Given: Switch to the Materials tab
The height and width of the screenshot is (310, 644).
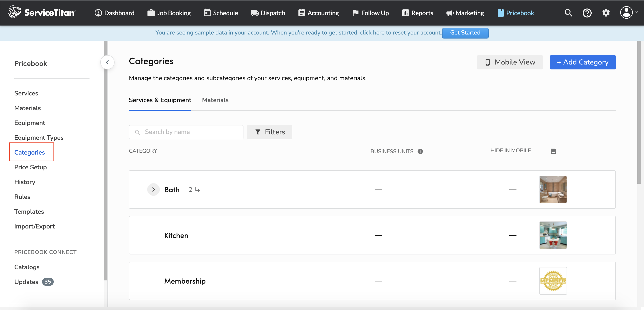Looking at the screenshot, I should [x=215, y=100].
